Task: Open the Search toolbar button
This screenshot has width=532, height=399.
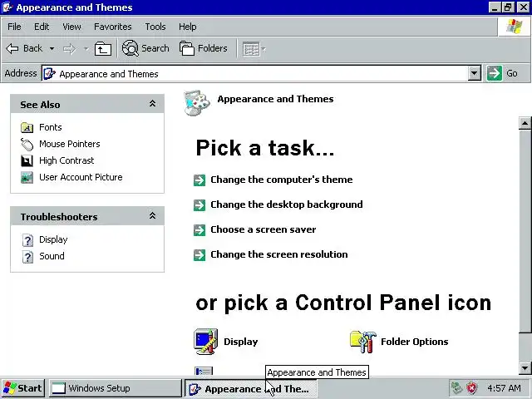Action: click(x=145, y=48)
